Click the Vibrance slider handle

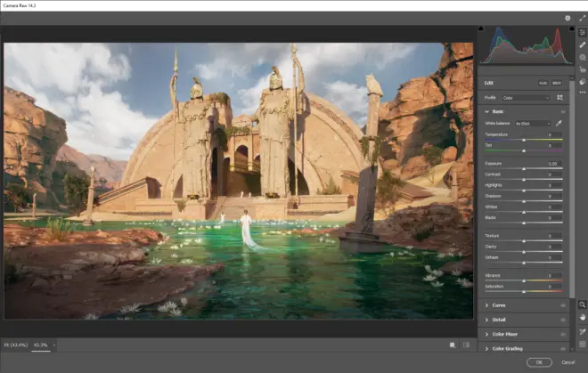coord(524,280)
